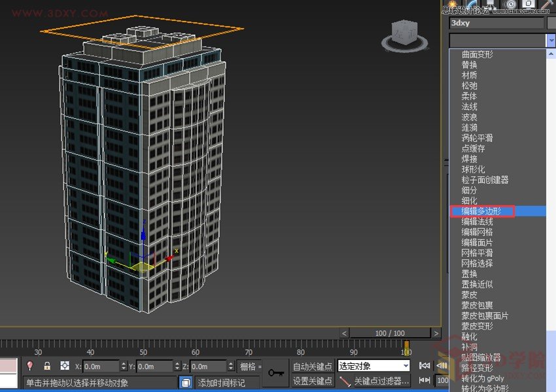Select 涡轮平滑 modifier from list

pyautogui.click(x=477, y=138)
